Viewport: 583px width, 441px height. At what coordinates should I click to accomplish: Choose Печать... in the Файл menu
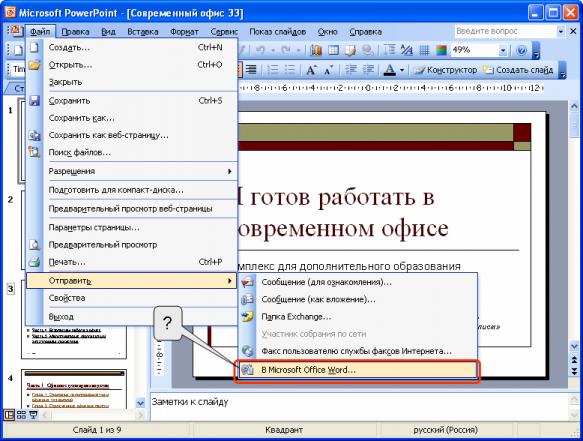click(132, 262)
